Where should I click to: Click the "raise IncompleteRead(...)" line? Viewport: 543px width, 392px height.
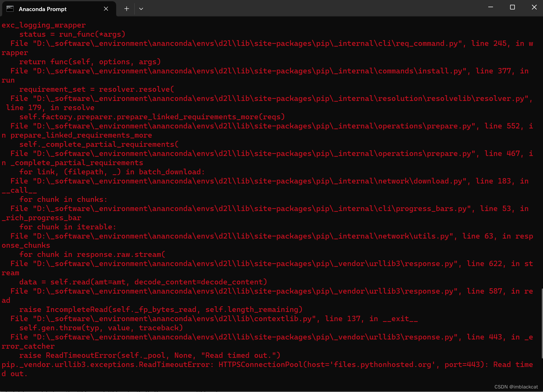point(161,310)
